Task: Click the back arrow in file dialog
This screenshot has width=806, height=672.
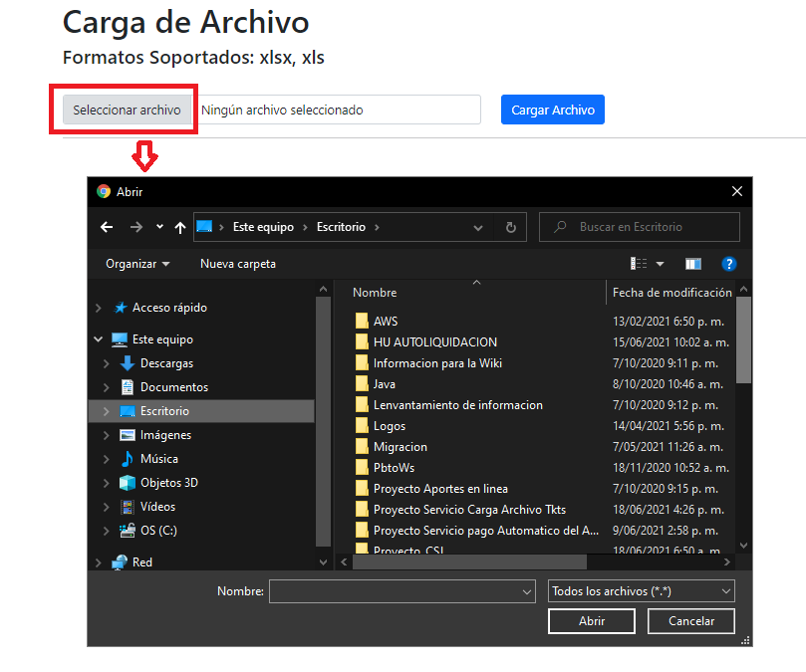Action: tap(107, 227)
